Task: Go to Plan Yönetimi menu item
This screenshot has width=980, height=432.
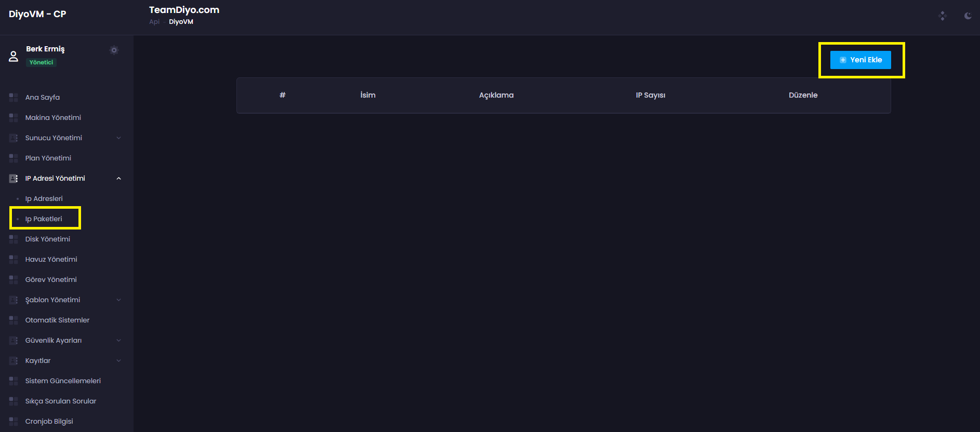Action: (48, 158)
